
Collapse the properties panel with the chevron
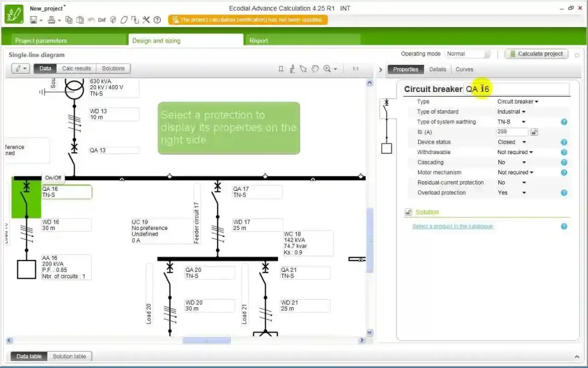click(x=380, y=70)
